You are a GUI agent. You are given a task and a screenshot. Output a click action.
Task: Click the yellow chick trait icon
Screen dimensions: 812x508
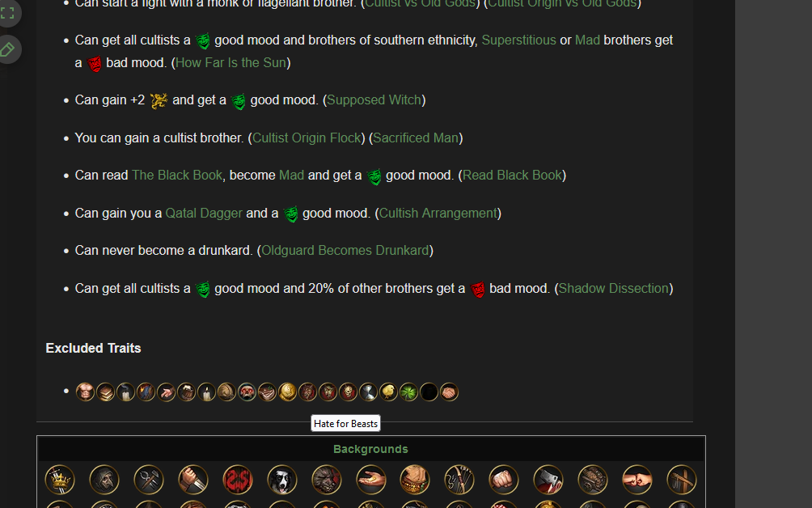(x=388, y=392)
